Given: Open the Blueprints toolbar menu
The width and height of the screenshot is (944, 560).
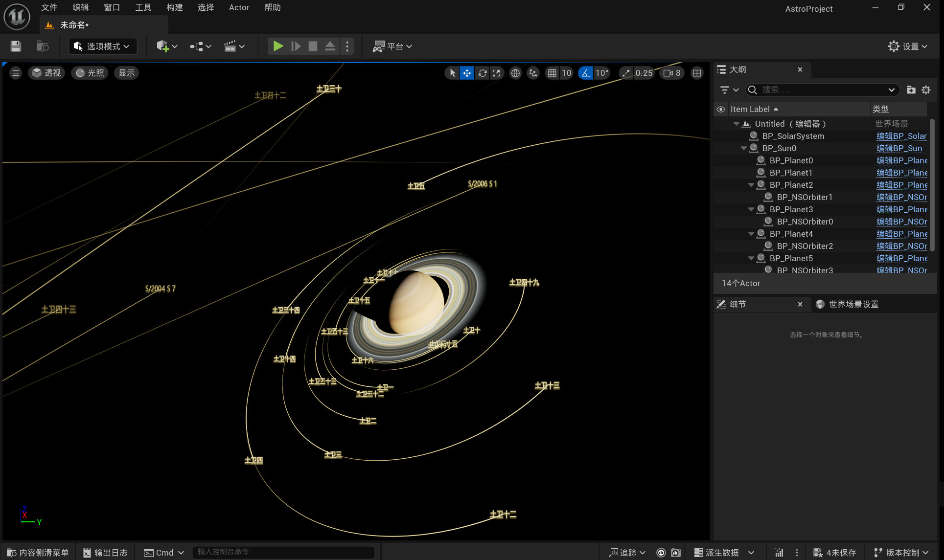Looking at the screenshot, I should coord(200,46).
